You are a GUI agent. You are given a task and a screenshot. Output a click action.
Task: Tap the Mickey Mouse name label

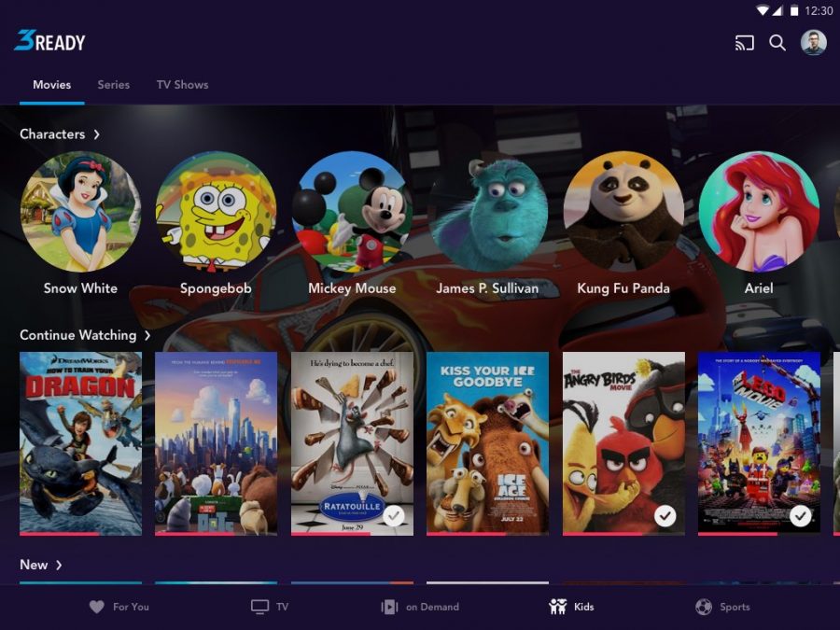(352, 288)
